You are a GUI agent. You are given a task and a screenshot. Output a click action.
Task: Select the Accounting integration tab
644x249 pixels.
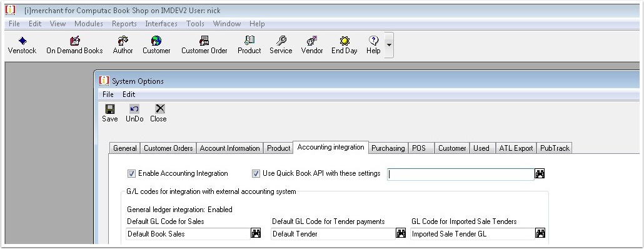(x=331, y=147)
